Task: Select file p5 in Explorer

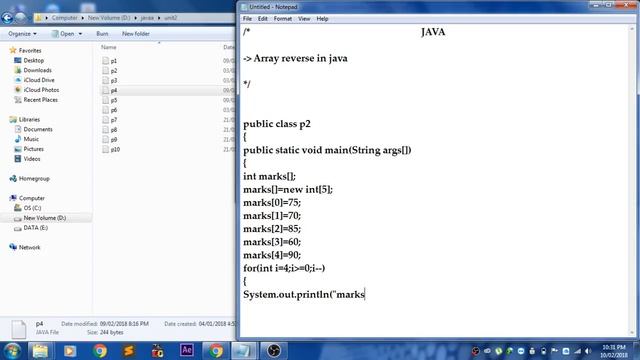Action: tap(113, 100)
